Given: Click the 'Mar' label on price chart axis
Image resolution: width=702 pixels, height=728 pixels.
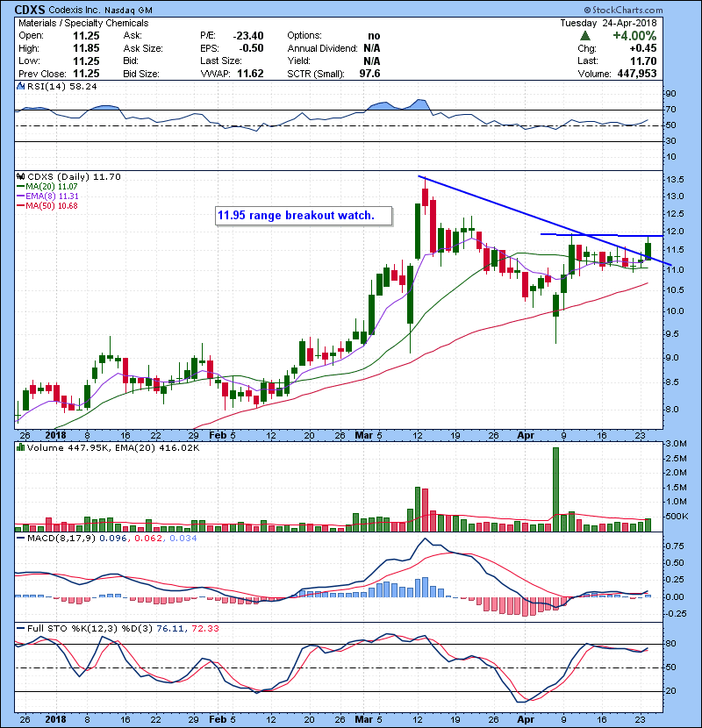Looking at the screenshot, I should tap(363, 436).
